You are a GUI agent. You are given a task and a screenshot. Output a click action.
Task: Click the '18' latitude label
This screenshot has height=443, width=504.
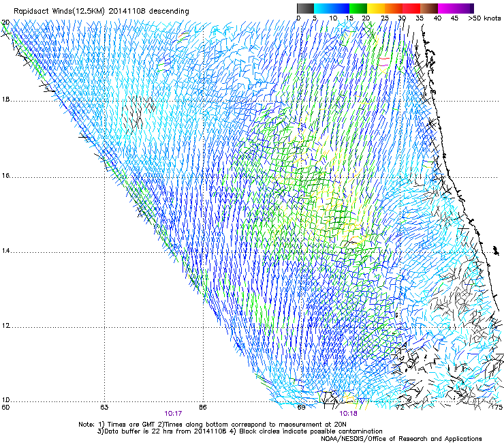[x=5, y=100]
